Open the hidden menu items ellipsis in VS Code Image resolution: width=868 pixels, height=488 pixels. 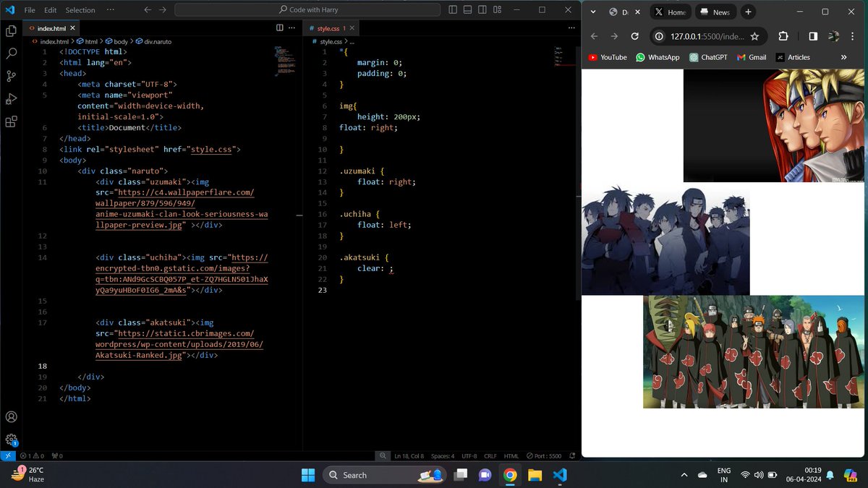(109, 10)
